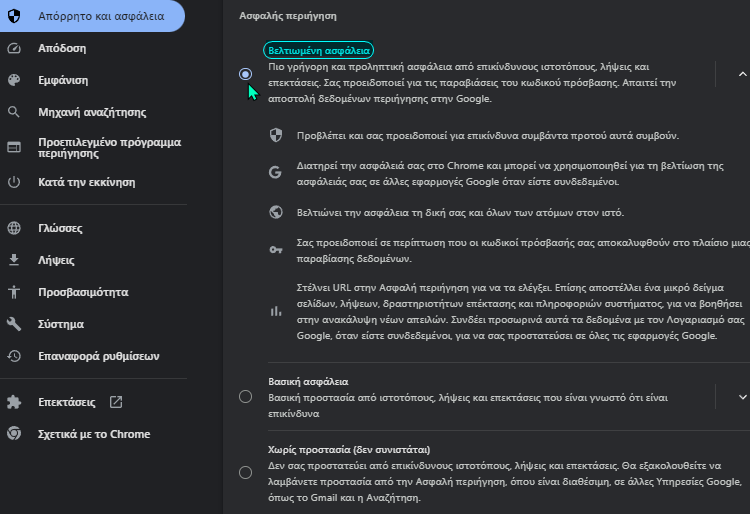The image size is (750, 514).
Task: Click the bar chart icon beside Στέλνει URL text
Action: click(276, 311)
